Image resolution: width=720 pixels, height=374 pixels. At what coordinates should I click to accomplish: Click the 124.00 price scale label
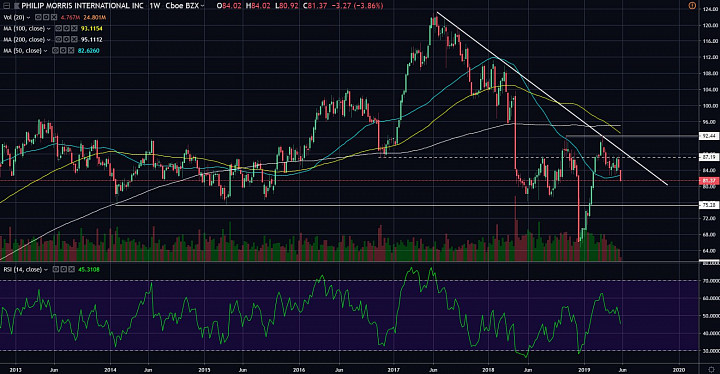coord(710,8)
